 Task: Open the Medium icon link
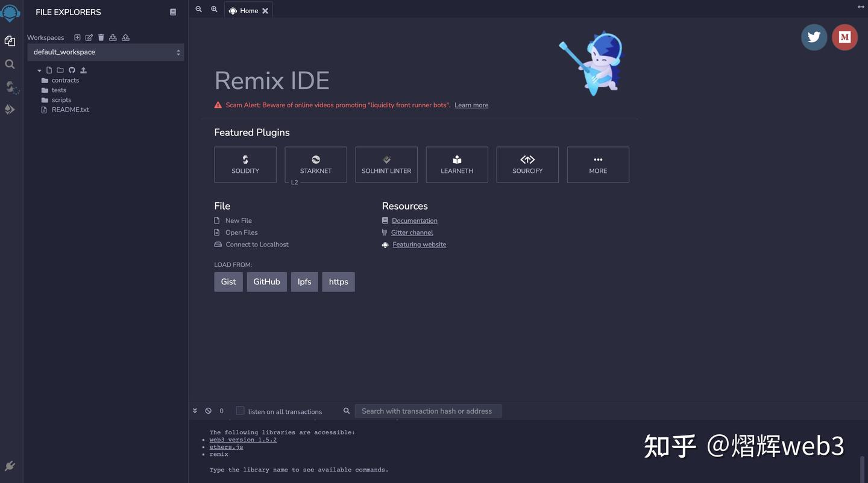[x=844, y=37]
